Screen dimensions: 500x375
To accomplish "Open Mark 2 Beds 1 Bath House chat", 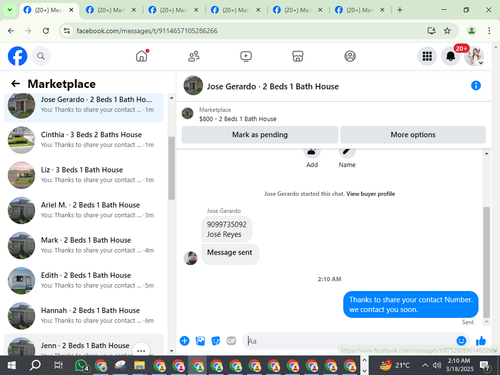I will coord(84,245).
